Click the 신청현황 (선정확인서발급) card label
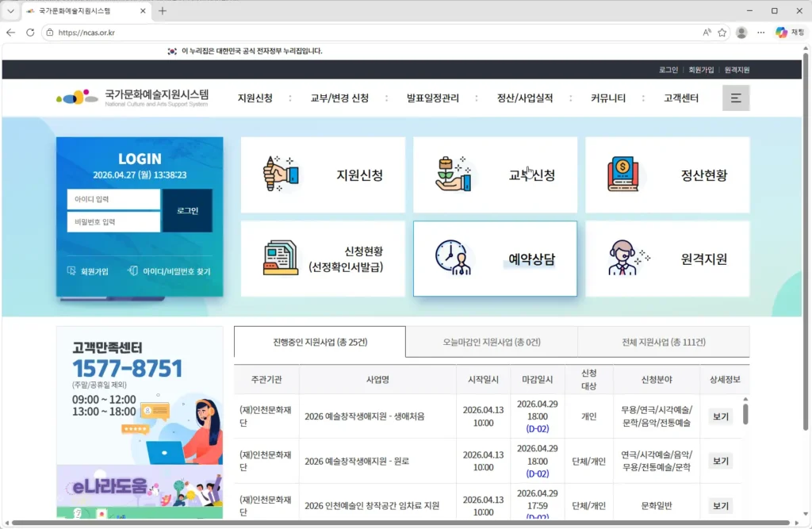Viewport: 812px width, 529px height. 346,259
